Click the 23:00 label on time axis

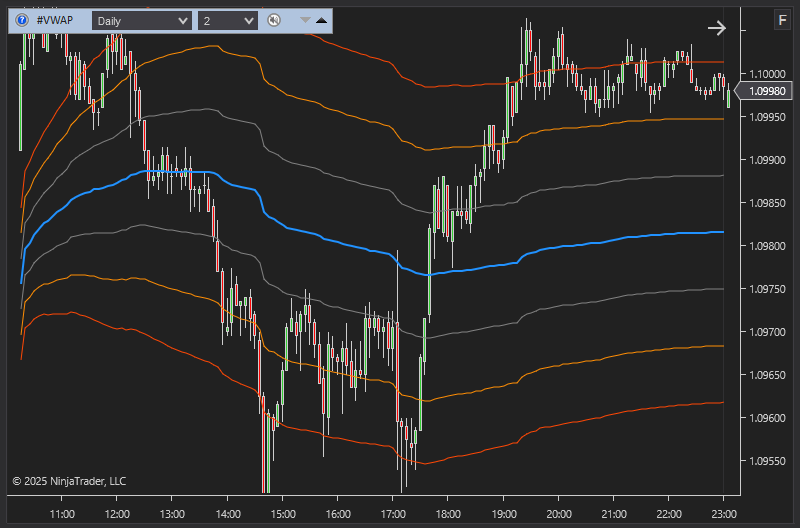click(723, 515)
